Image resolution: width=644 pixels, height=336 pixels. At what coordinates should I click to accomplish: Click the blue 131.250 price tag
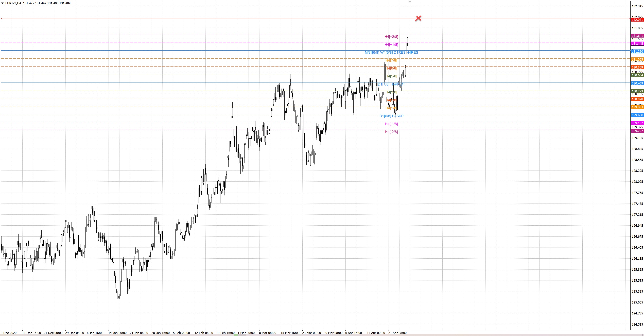pyautogui.click(x=637, y=52)
